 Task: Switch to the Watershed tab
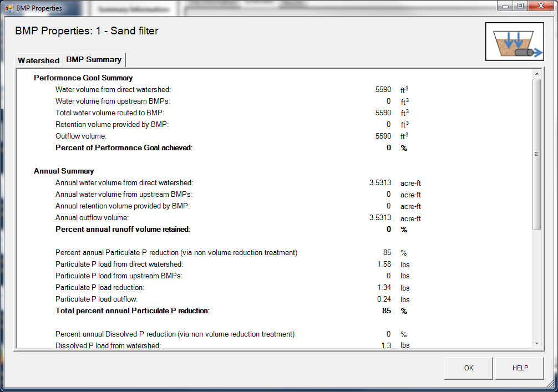(38, 60)
